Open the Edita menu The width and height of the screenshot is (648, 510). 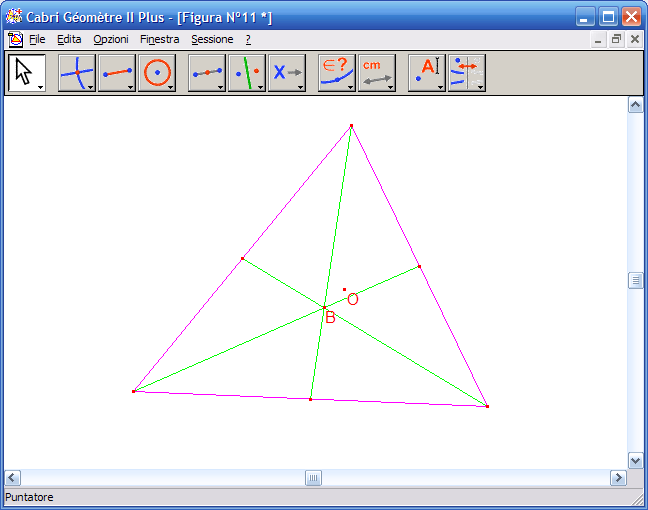point(69,39)
